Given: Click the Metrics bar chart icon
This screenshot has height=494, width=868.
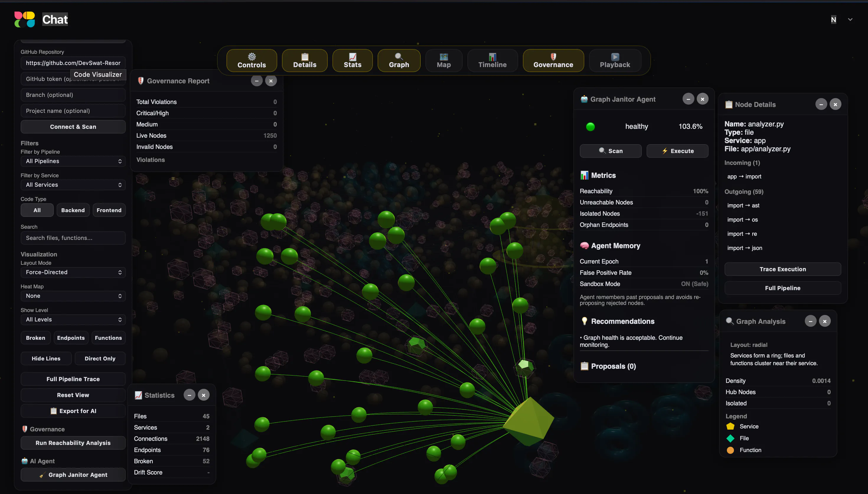Looking at the screenshot, I should click(x=584, y=175).
